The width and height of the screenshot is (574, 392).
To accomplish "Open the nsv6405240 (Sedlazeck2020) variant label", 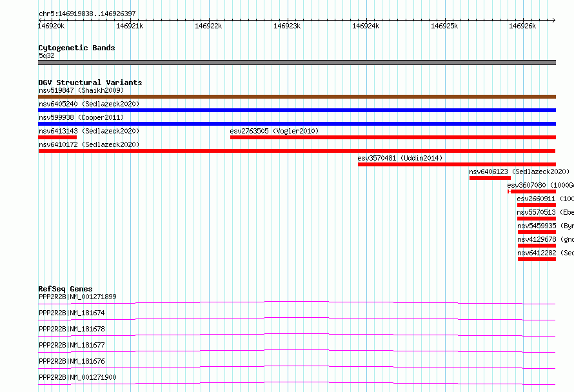I will click(89, 104).
